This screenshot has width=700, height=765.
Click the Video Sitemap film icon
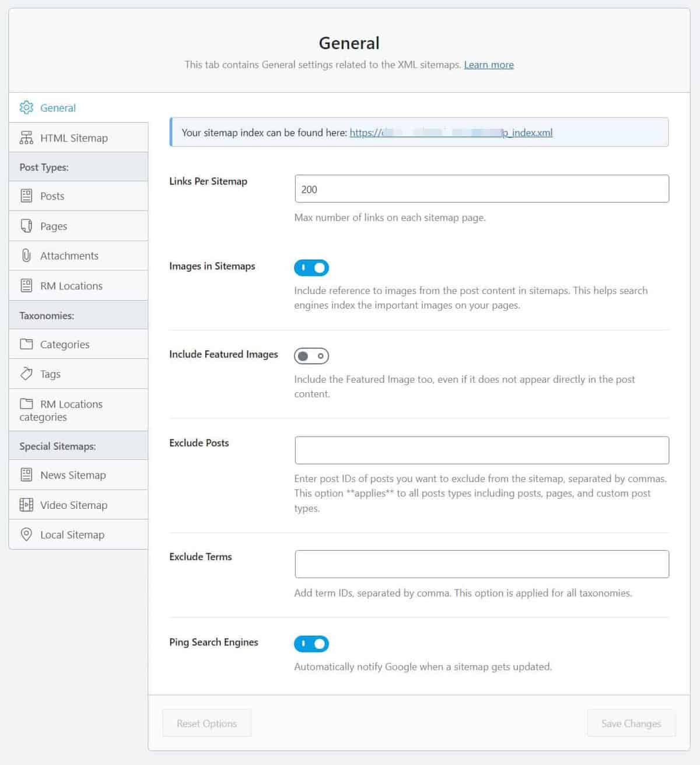click(x=26, y=505)
